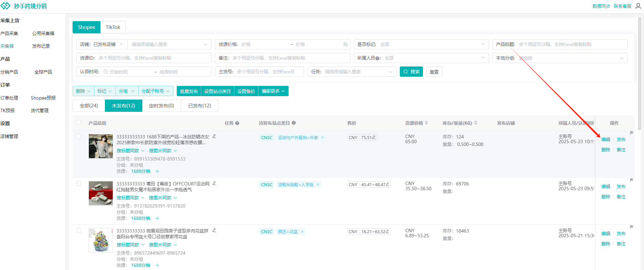Expand the 标记 dropdown button

click(105, 91)
